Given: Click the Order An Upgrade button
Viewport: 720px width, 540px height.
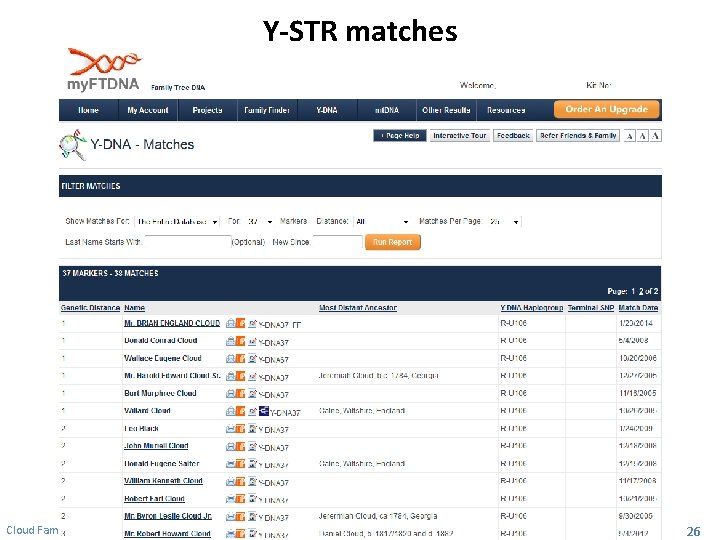Looking at the screenshot, I should tap(607, 109).
